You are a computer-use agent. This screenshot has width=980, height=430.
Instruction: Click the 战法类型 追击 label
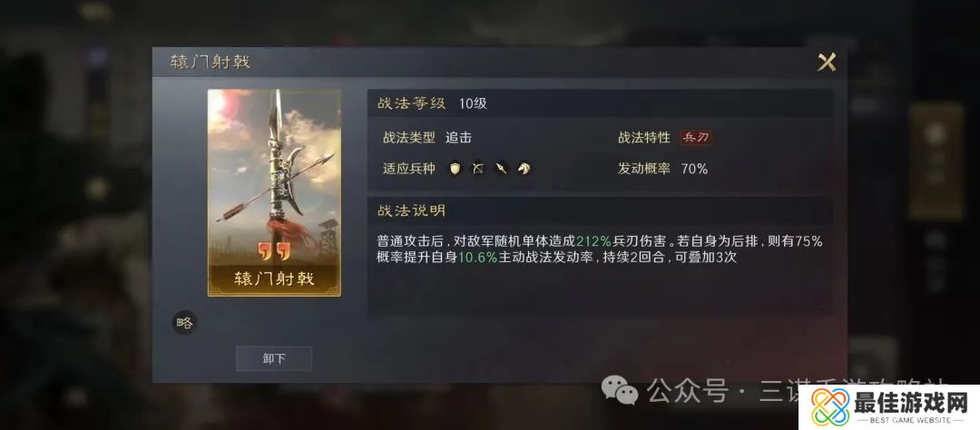(427, 138)
